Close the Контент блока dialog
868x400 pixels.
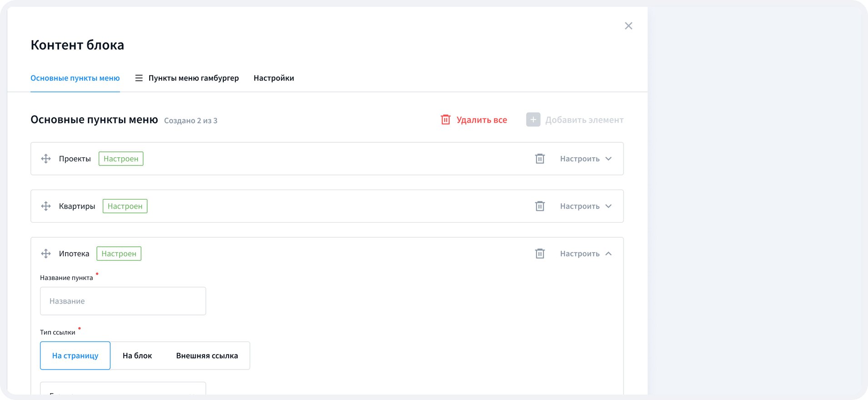pyautogui.click(x=628, y=26)
